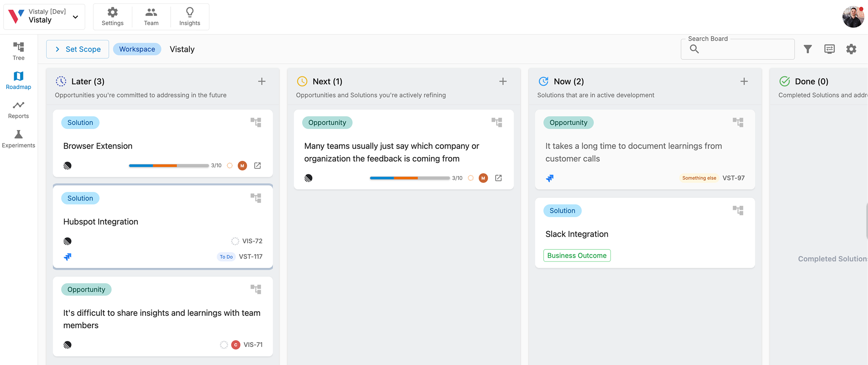Open the Experiments section
Screen dimensions: 868x365
point(18,138)
